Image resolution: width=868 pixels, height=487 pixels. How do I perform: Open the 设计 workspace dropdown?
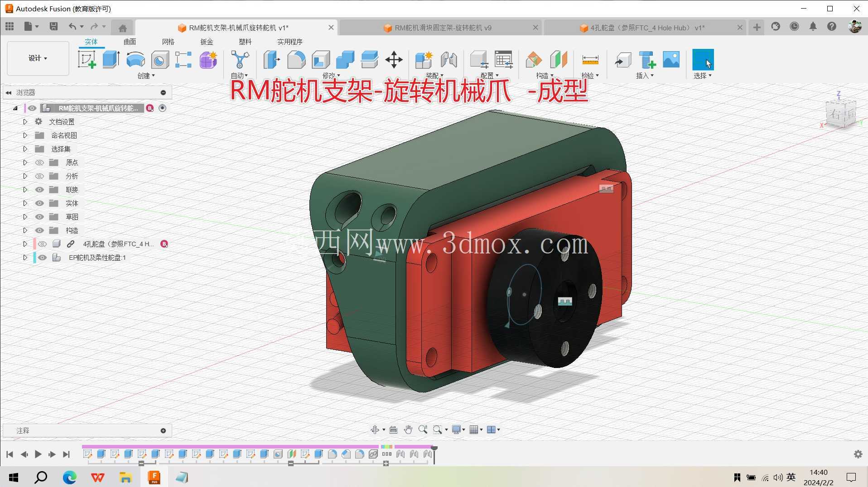tap(38, 58)
